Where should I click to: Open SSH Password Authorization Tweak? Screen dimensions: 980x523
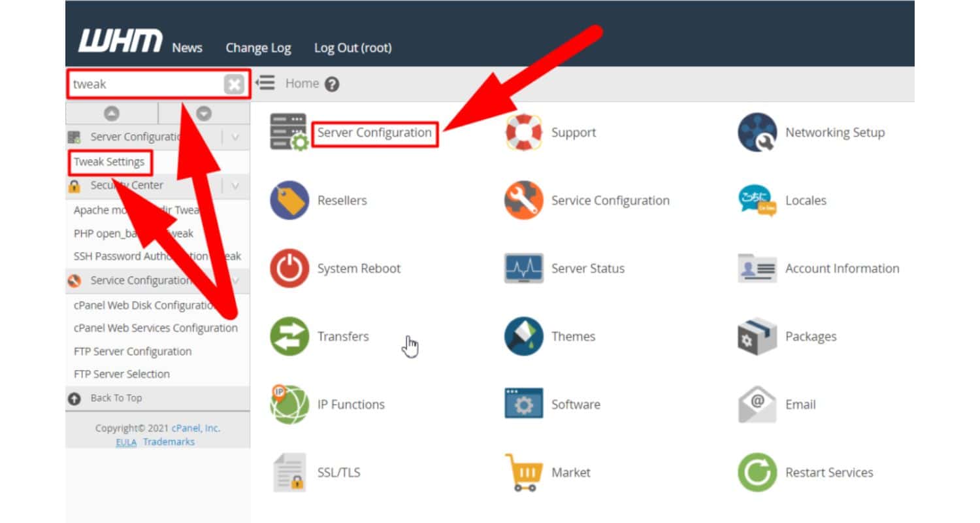[x=157, y=256]
